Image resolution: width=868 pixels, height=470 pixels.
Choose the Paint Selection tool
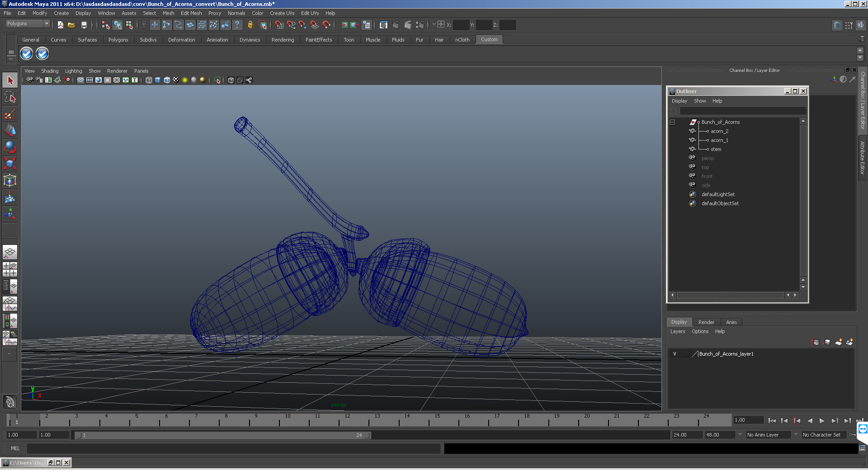coord(10,114)
